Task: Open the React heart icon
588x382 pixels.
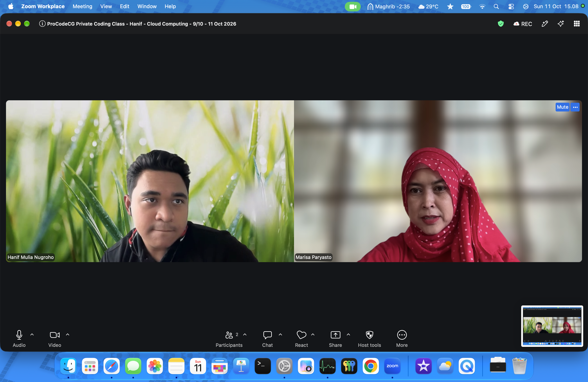Action: (301, 339)
